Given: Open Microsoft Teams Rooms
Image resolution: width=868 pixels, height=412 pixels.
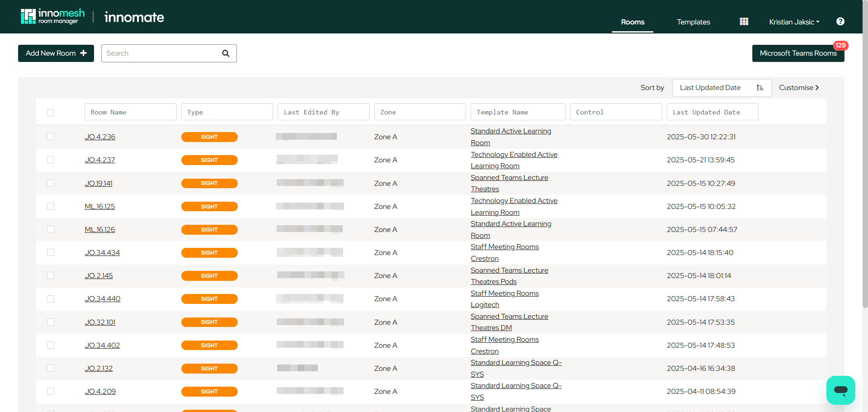Looking at the screenshot, I should (798, 53).
